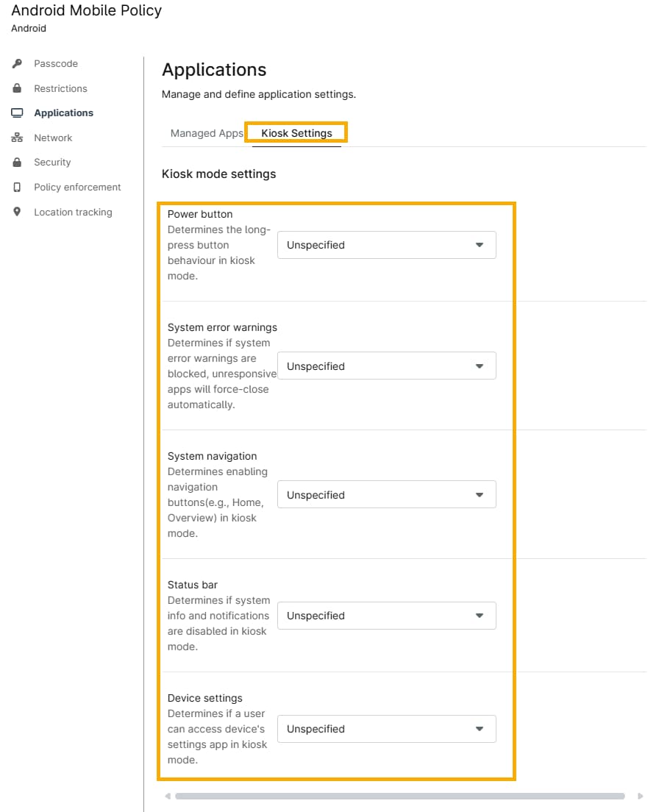Expand the System error warnings dropdown
Screen dimensions: 659x812
click(x=386, y=366)
